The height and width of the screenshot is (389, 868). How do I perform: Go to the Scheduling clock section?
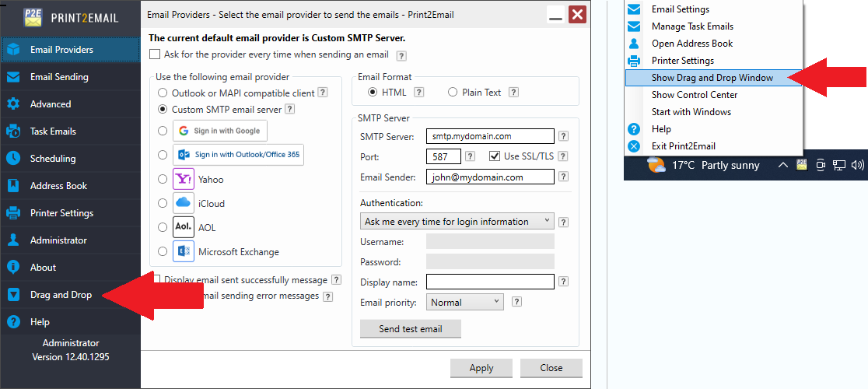(x=53, y=159)
